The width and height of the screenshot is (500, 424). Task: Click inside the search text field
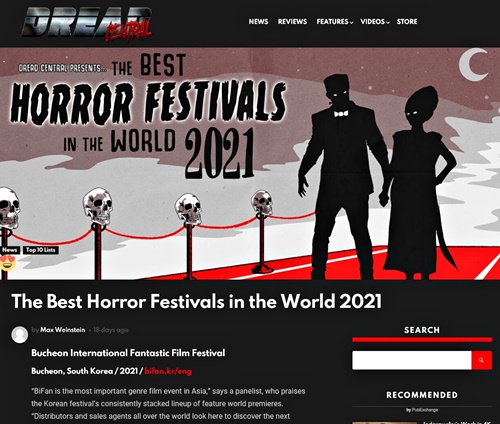[412, 360]
